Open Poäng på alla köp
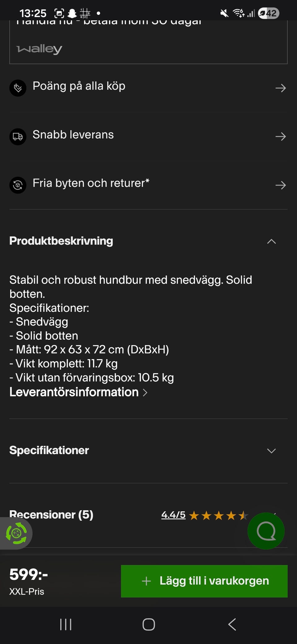Screen dimensions: 297x644 tap(79, 86)
